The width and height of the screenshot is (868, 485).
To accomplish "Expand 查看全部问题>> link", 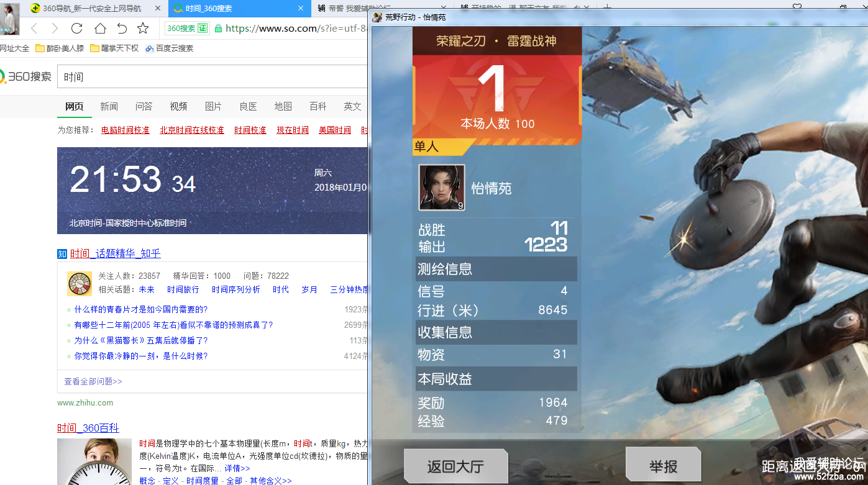I will click(x=93, y=381).
